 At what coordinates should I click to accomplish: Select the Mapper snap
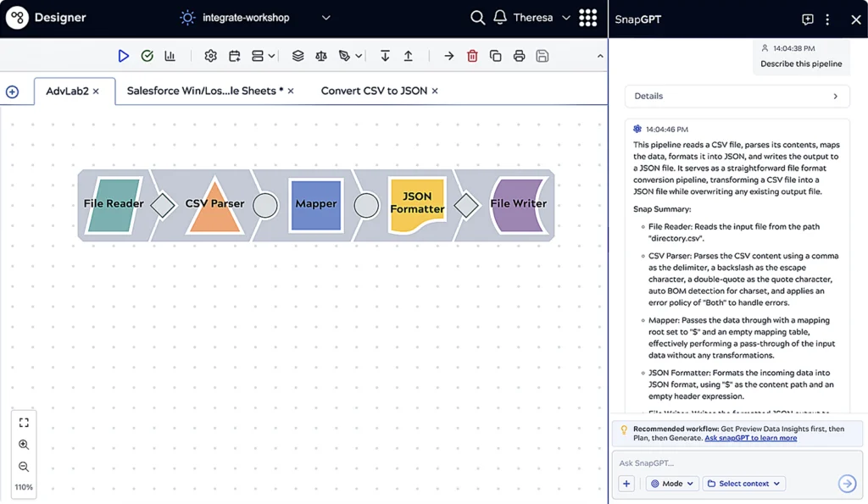pos(315,204)
